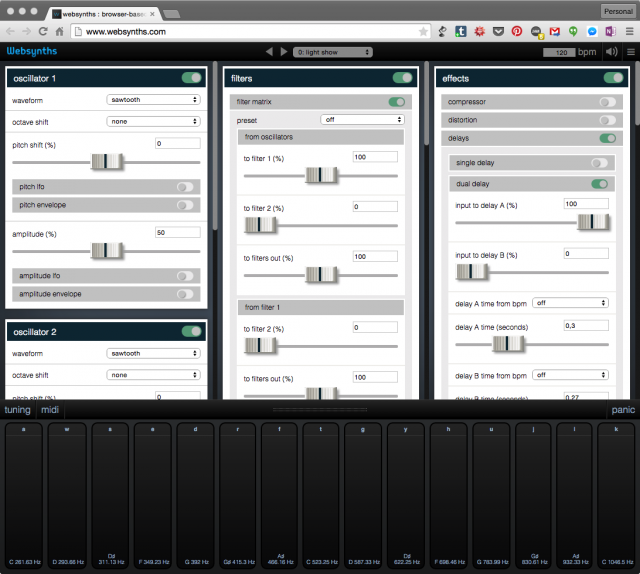Open oscillator 1 waveform dropdown
Image resolution: width=640 pixels, height=574 pixels.
(153, 100)
